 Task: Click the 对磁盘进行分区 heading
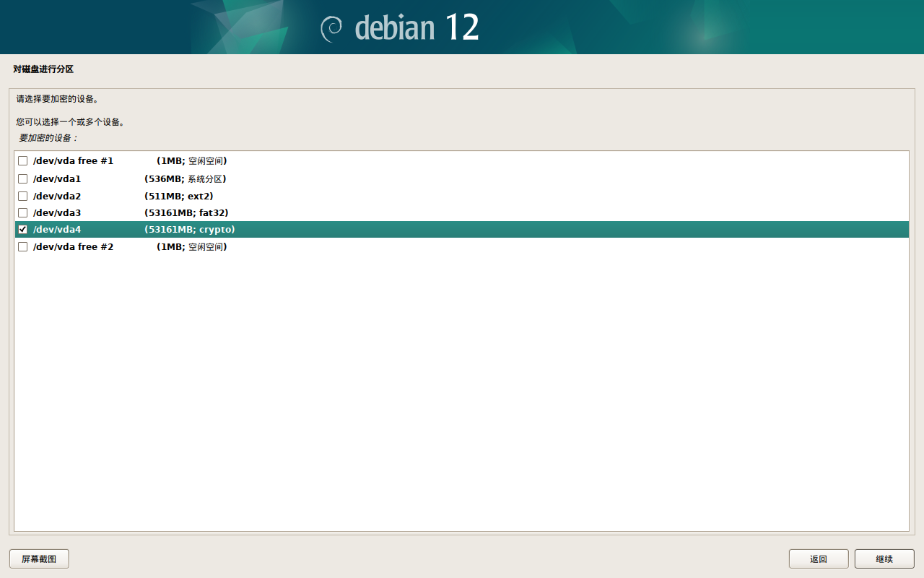coord(43,69)
